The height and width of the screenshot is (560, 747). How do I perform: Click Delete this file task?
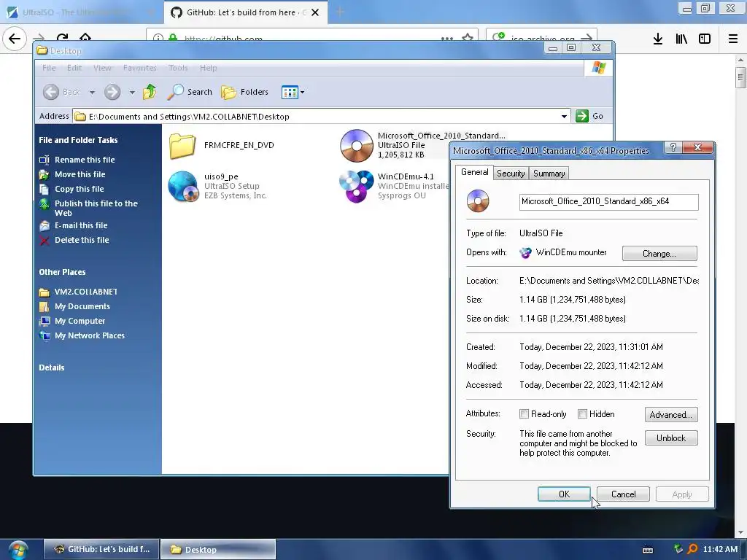click(82, 240)
